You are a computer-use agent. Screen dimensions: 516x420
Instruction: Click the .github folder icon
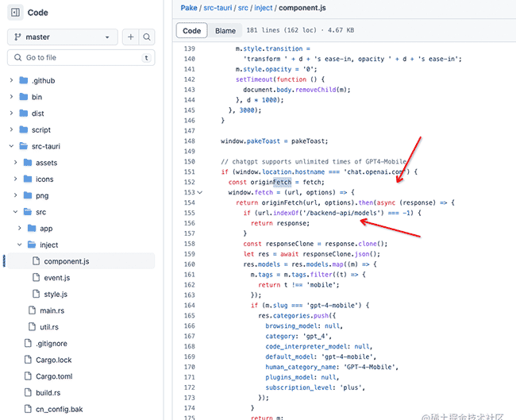24,80
